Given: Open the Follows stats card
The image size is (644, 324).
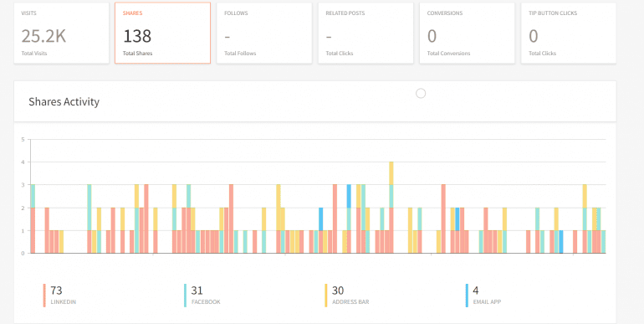Looking at the screenshot, I should click(264, 33).
